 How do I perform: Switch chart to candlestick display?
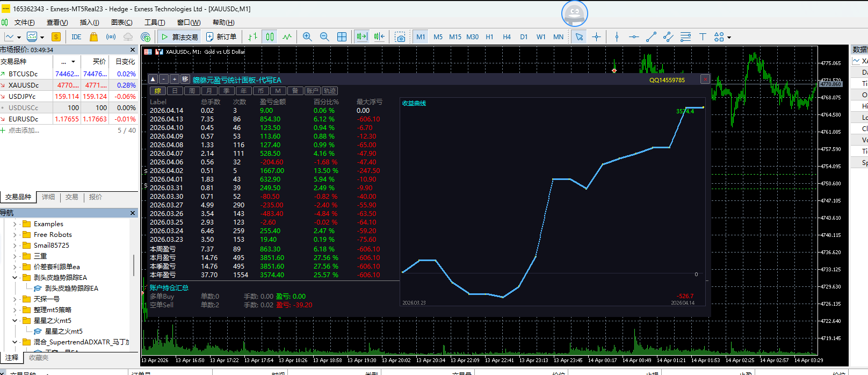point(270,37)
